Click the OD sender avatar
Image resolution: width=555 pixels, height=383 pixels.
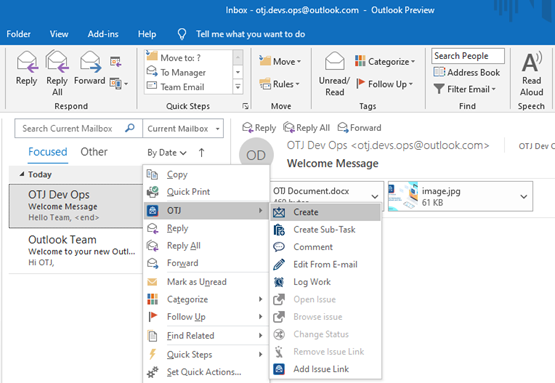click(x=256, y=155)
